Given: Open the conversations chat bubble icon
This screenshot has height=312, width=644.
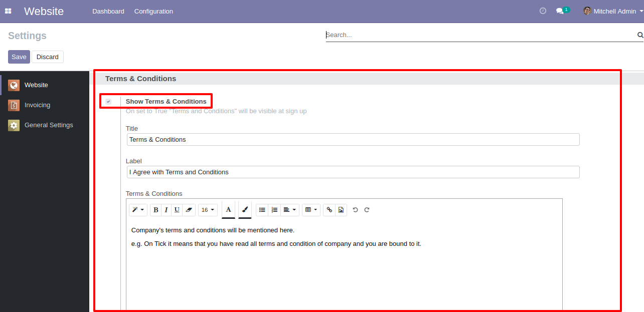Looking at the screenshot, I should 560,11.
